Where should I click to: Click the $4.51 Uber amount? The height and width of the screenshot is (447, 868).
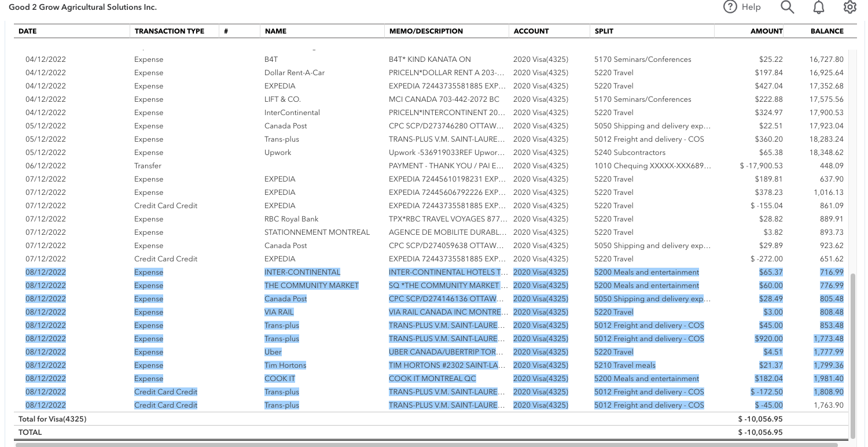(x=773, y=352)
